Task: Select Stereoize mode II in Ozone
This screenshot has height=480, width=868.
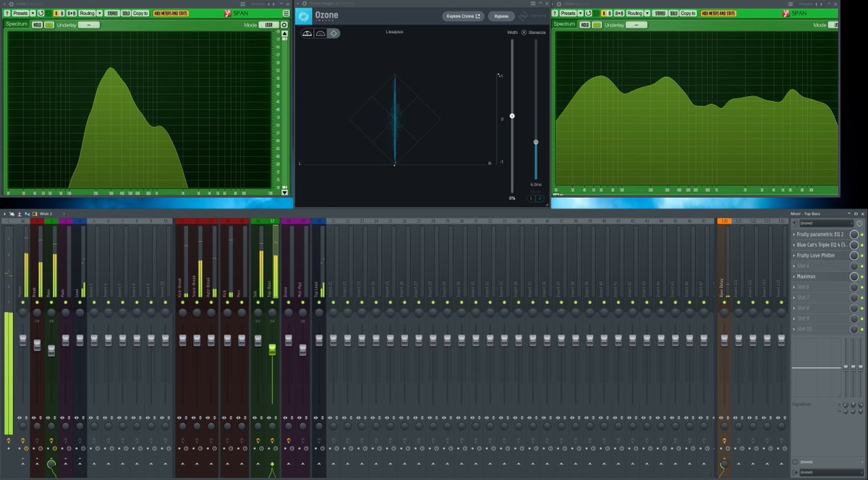Action: point(540,198)
